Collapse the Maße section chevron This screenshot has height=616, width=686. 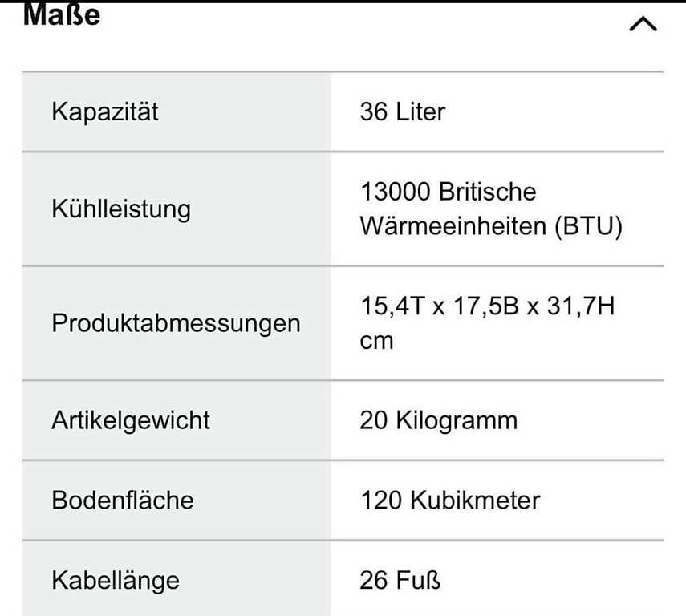click(643, 24)
